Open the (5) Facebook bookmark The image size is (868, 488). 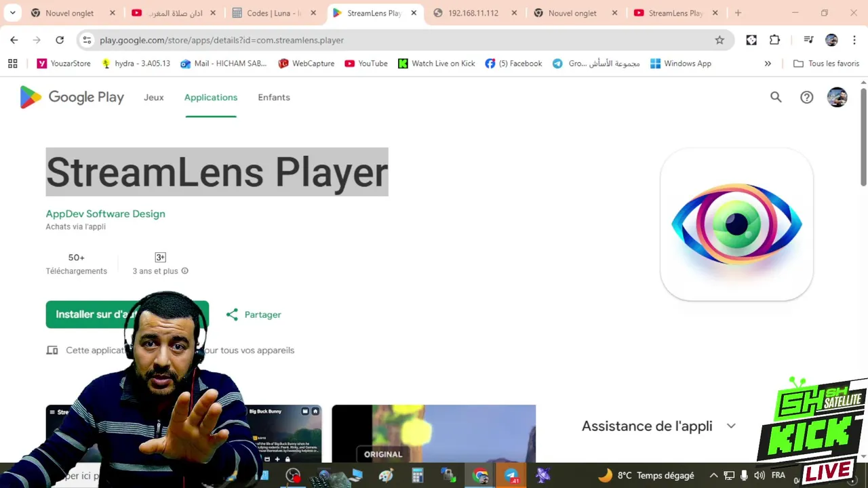tap(513, 63)
